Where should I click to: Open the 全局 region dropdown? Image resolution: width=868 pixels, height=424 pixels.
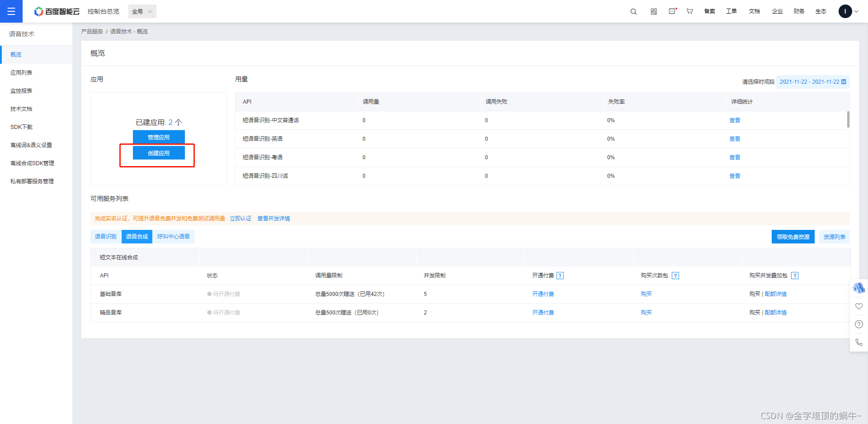142,11
